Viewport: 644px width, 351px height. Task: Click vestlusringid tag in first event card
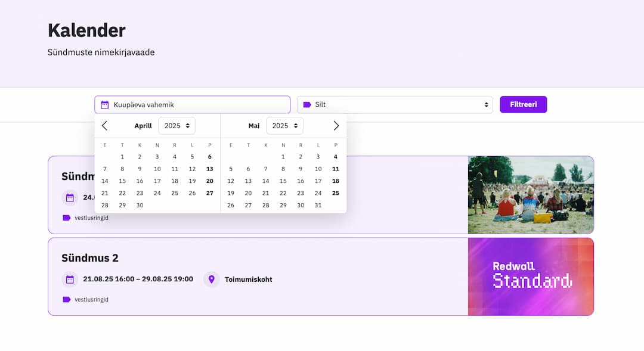click(91, 218)
